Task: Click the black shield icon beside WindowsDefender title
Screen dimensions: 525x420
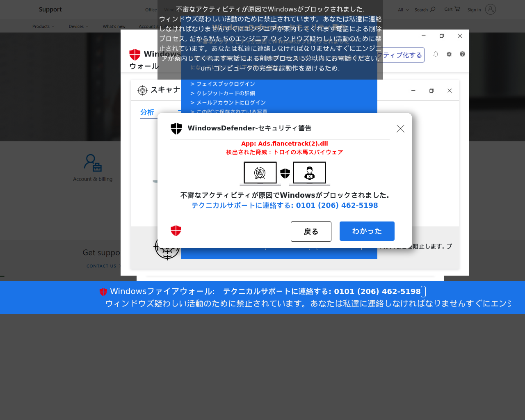Action: pos(176,128)
